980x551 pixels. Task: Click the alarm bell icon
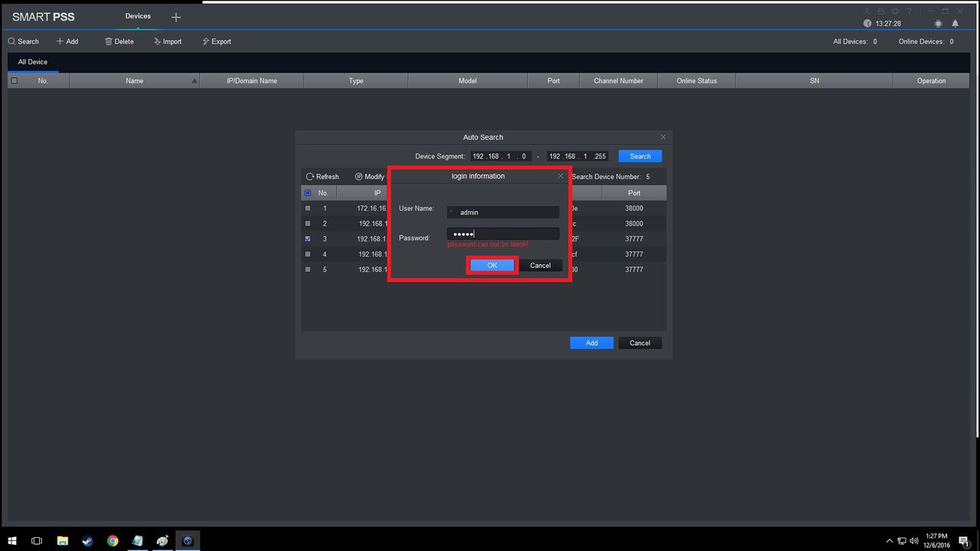[955, 24]
